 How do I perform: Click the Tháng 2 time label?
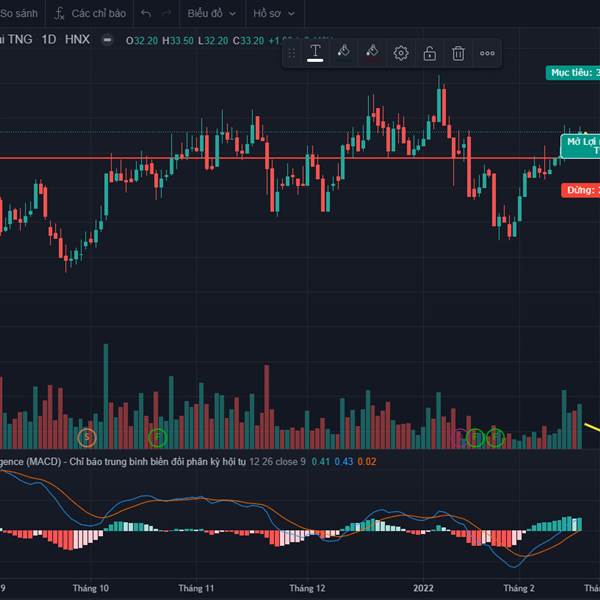point(519,588)
